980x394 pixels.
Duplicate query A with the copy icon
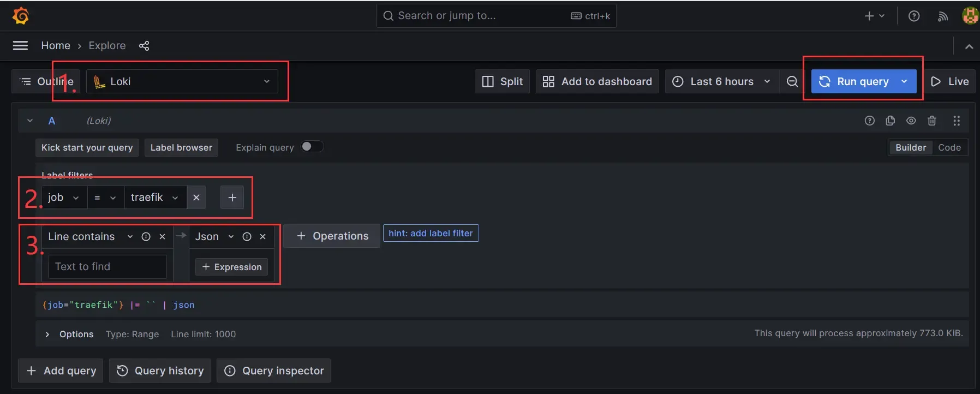891,121
